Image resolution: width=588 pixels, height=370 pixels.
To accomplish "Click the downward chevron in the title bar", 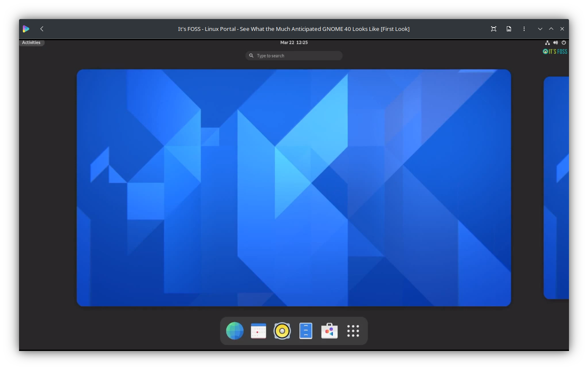I will (540, 28).
